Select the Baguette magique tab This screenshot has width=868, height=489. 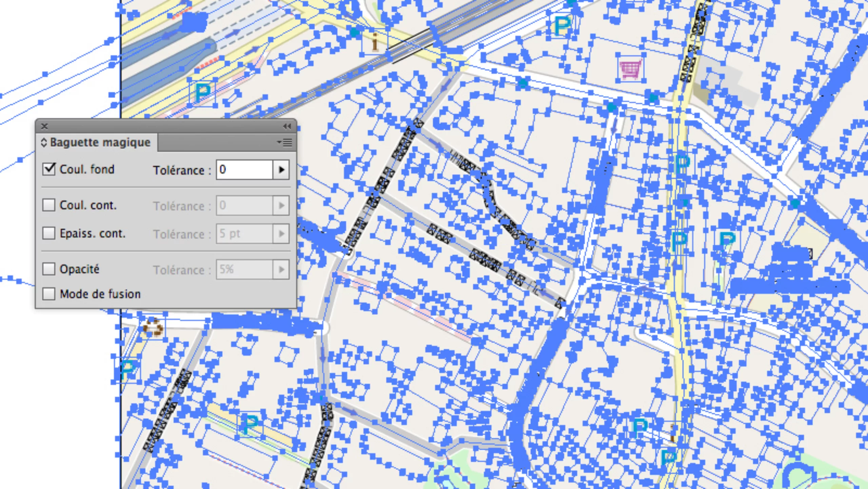point(100,142)
